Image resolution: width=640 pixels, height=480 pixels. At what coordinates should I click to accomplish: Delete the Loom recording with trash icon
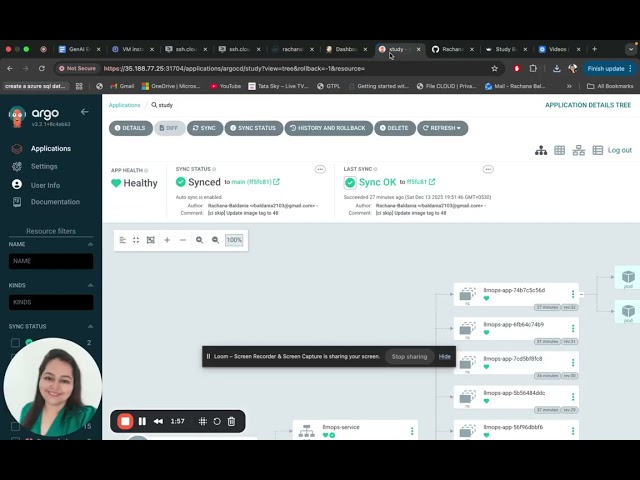(231, 421)
